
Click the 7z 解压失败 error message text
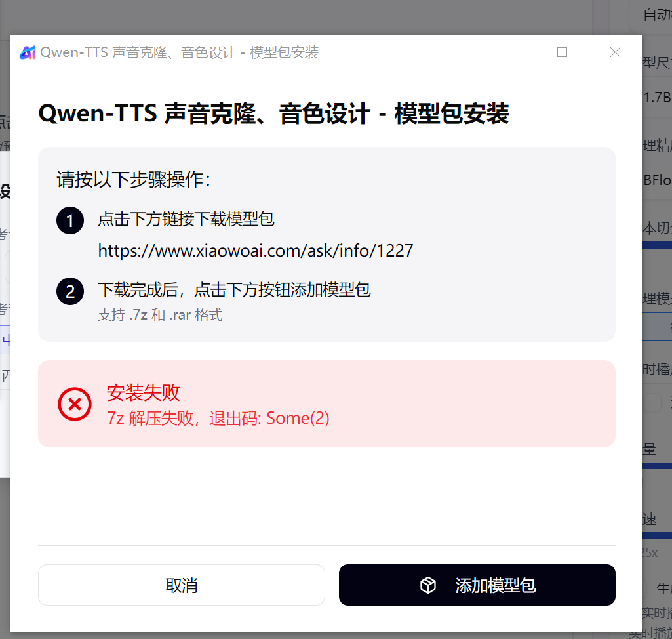(x=218, y=418)
